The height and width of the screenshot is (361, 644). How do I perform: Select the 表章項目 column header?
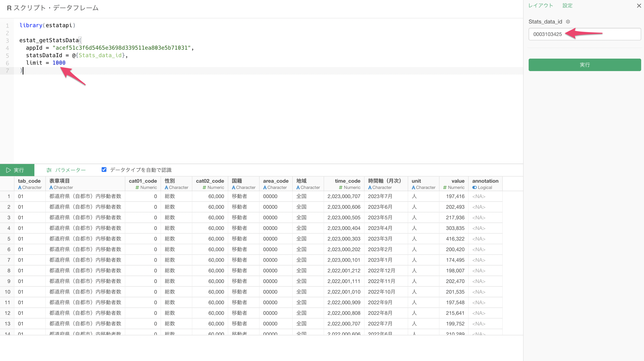tap(85, 184)
